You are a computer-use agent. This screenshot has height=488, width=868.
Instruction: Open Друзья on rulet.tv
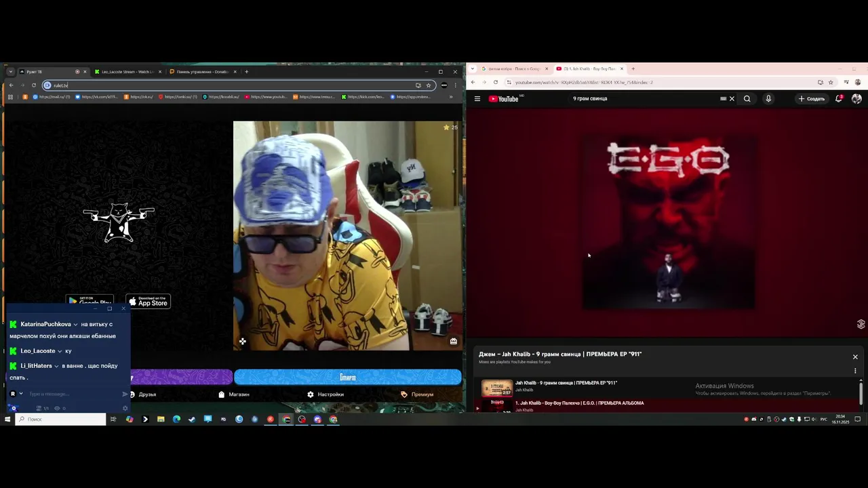pos(142,394)
